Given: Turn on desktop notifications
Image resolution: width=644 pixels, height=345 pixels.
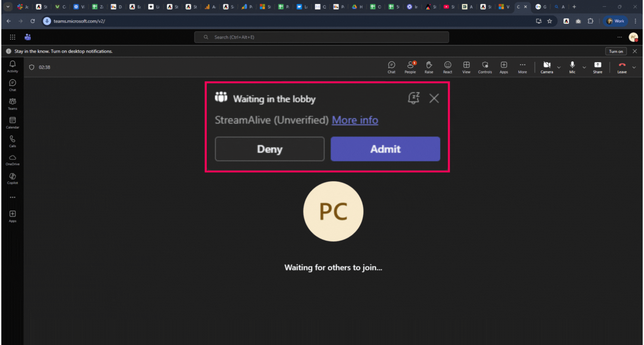Looking at the screenshot, I should coord(616,51).
